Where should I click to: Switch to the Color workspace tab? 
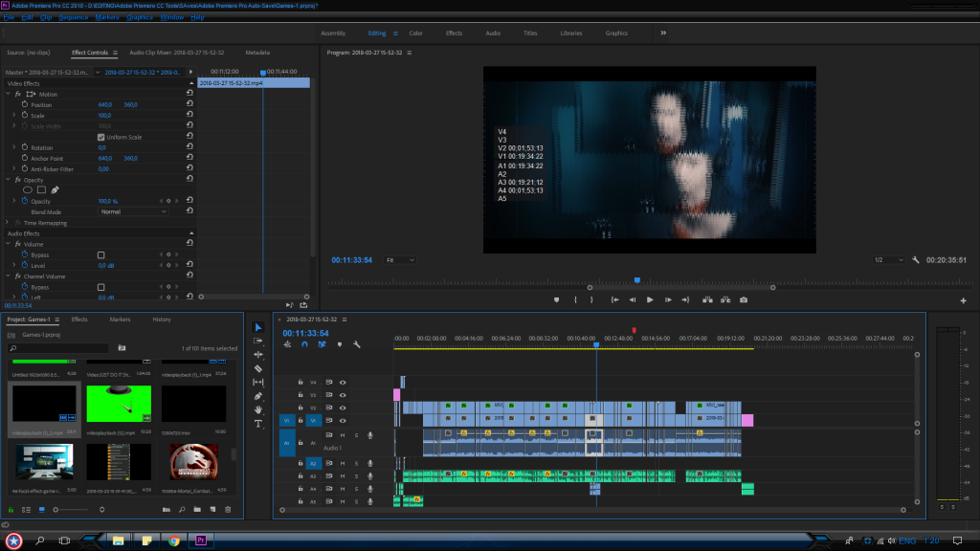pos(415,33)
